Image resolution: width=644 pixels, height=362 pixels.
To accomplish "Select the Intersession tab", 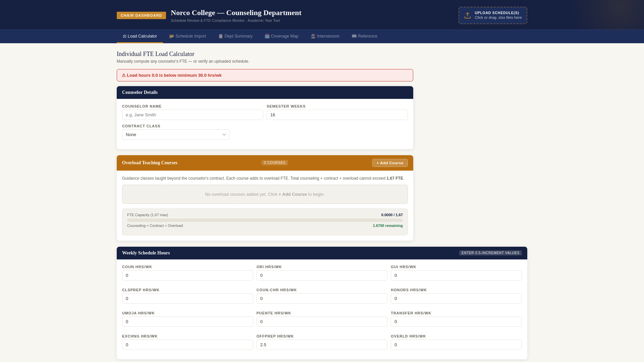I will click(325, 36).
